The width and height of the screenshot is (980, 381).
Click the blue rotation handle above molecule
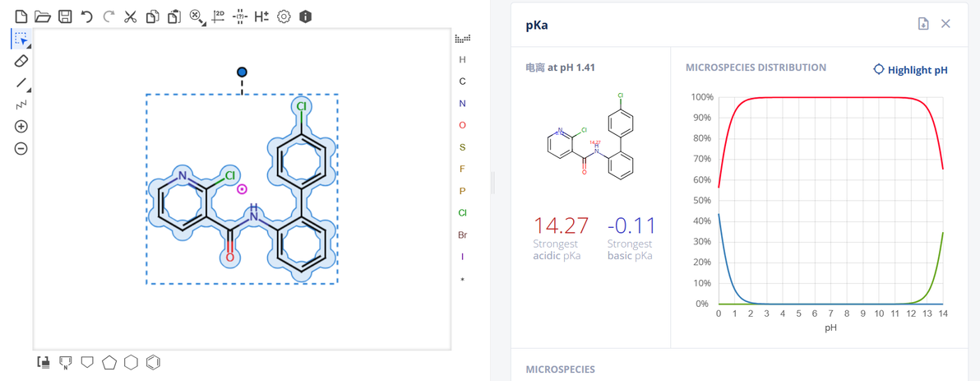coord(242,72)
